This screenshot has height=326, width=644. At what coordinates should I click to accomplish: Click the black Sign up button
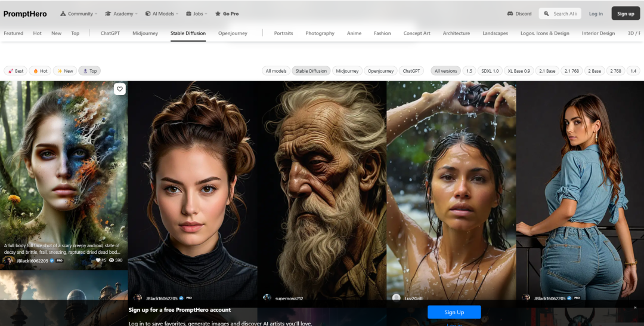626,14
